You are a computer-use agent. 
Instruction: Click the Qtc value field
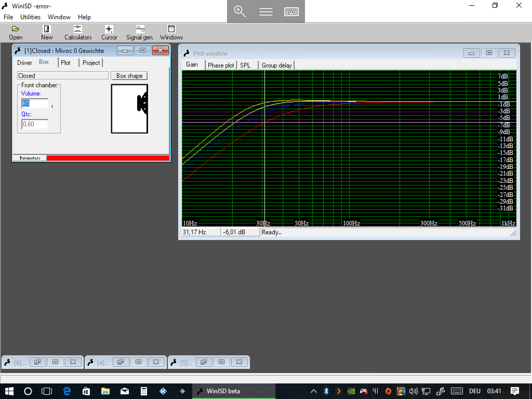coord(35,124)
